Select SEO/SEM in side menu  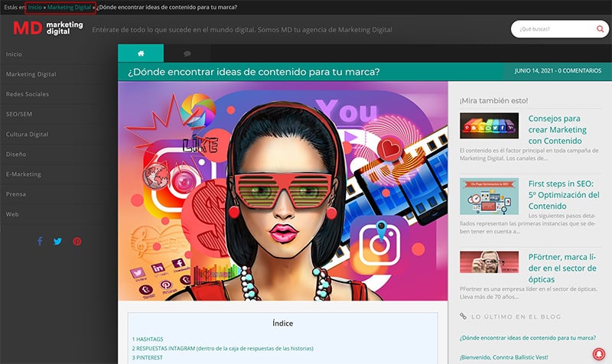[x=19, y=114]
